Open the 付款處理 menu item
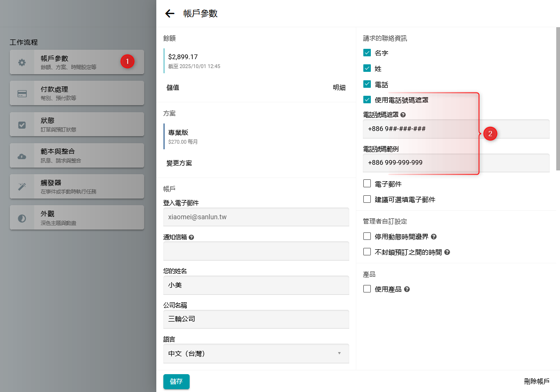 [x=77, y=93]
